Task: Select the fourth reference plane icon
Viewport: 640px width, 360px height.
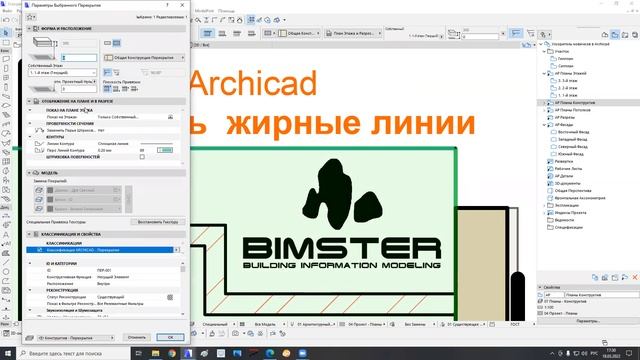Action: click(x=134, y=89)
